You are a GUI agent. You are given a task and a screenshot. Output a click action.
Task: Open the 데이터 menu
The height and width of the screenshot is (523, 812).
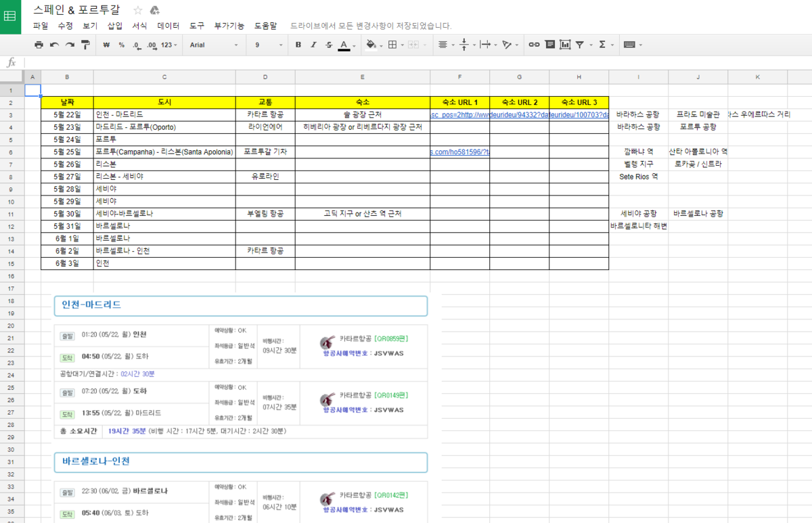168,26
